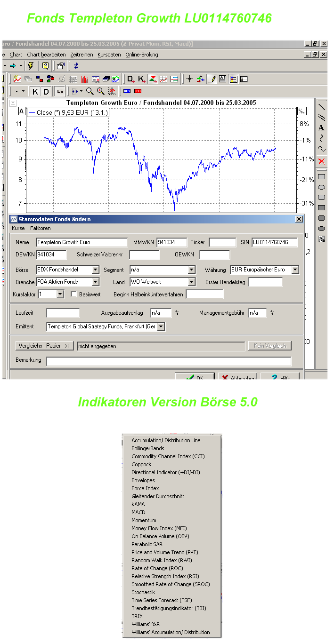Image resolution: width=334 pixels, height=644 pixels.
Task: Enable the Basiswert checkbox
Action: [74, 294]
